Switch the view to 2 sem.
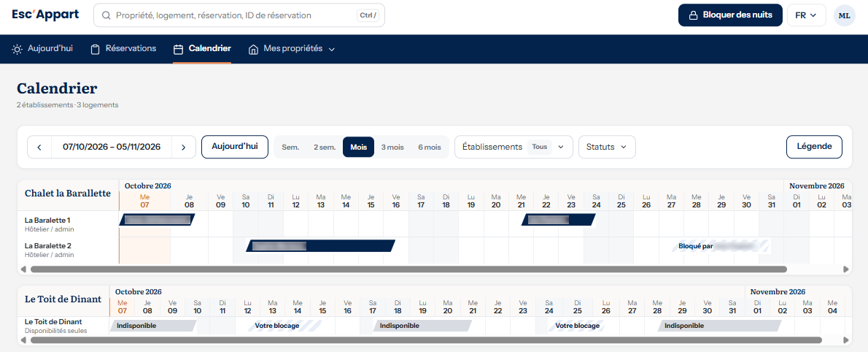The width and height of the screenshot is (868, 352). [x=325, y=147]
